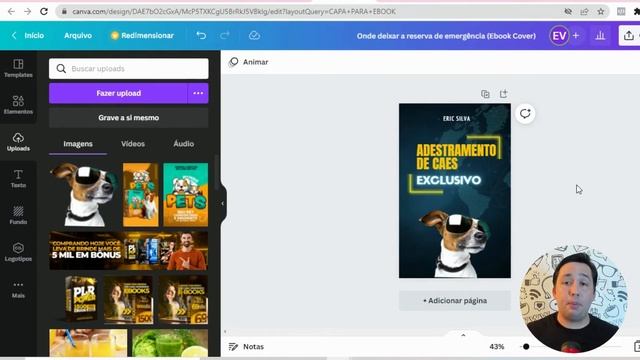640x360 pixels.
Task: Click the browser forward arrow
Action: point(27,11)
